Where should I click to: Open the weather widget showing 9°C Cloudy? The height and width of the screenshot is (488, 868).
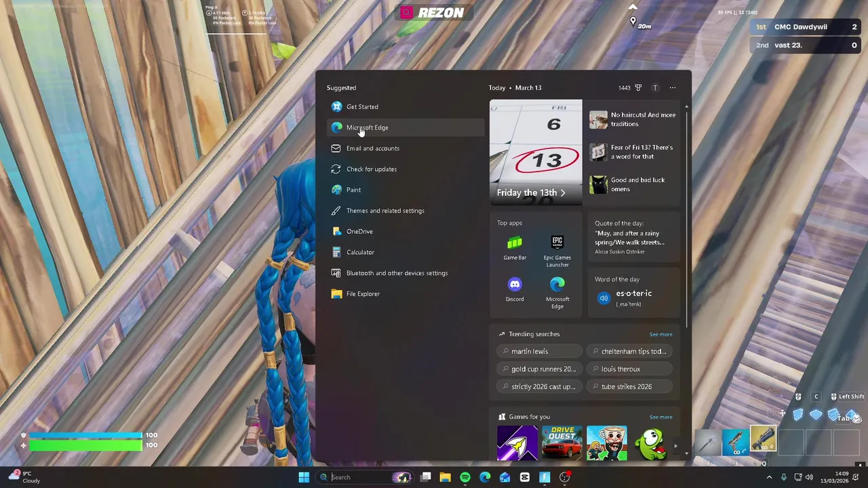[x=24, y=477]
